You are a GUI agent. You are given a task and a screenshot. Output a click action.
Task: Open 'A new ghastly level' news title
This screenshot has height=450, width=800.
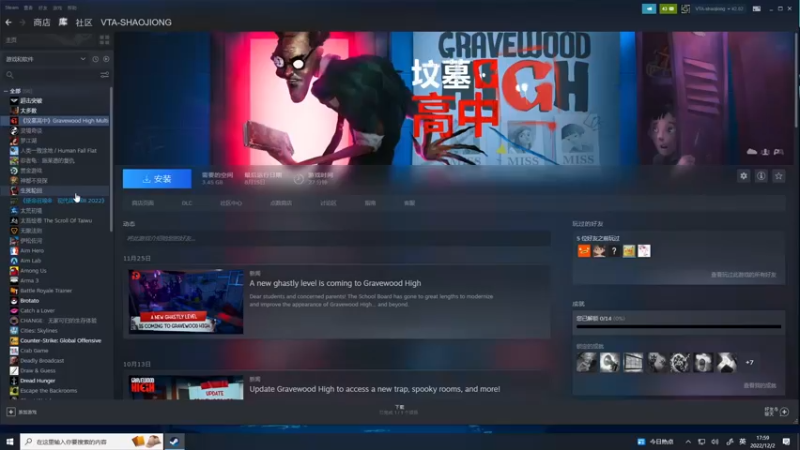[335, 283]
